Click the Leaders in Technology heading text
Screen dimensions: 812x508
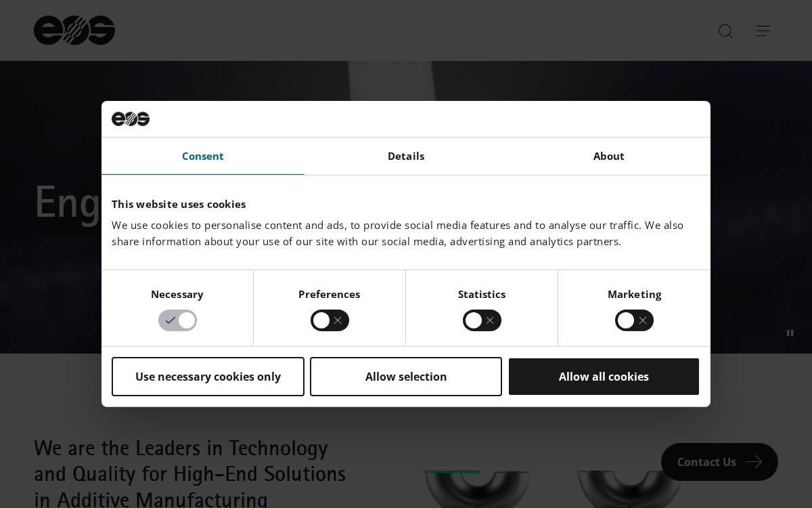click(190, 474)
